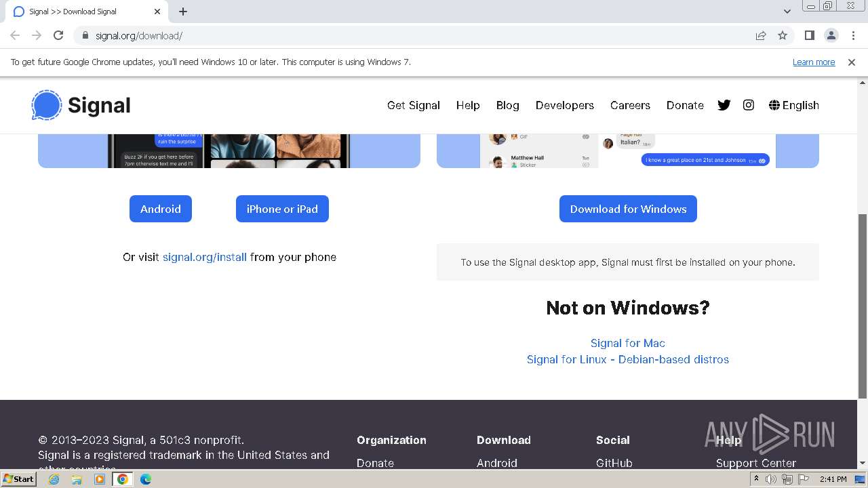
Task: Open the footer GitHub link
Action: [614, 463]
